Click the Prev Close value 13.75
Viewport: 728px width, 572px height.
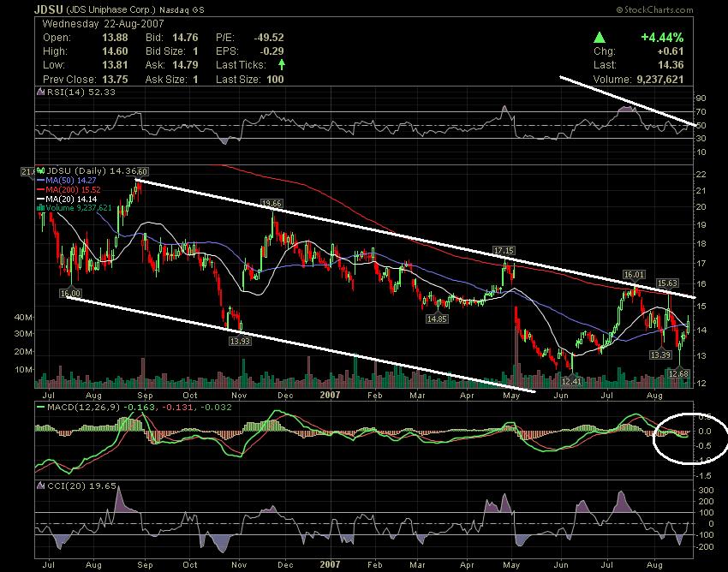tap(115, 79)
